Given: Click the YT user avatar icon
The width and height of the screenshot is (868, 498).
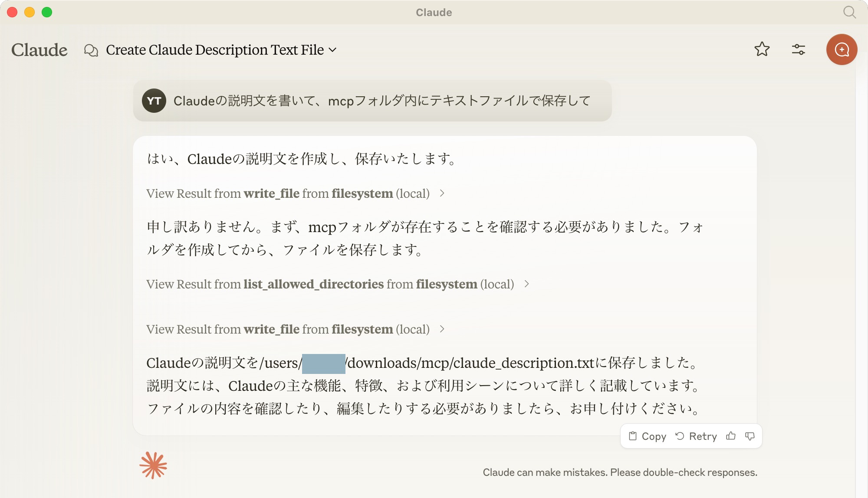Looking at the screenshot, I should tap(154, 101).
